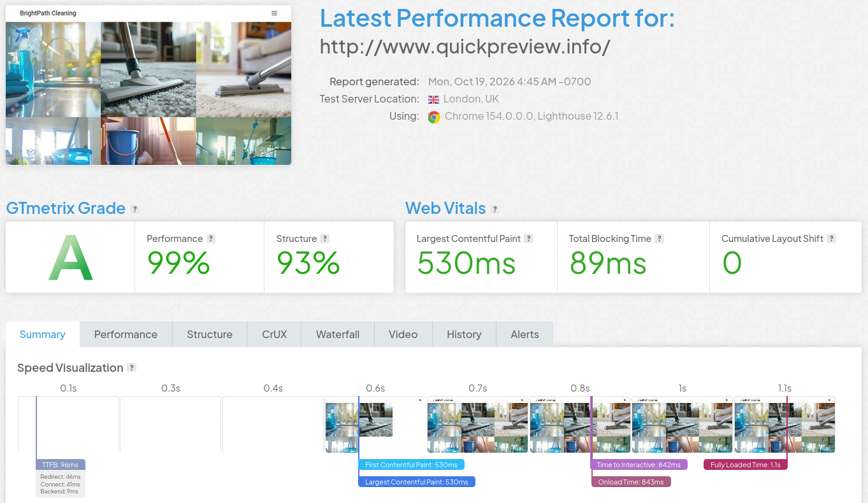Click the 530ms Largest Contentful Paint value

point(467,263)
